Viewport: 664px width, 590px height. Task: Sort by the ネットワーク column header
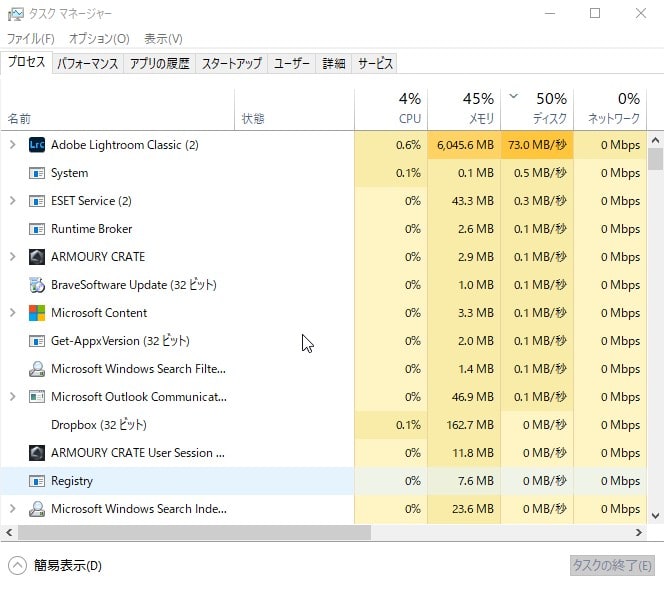pos(610,109)
